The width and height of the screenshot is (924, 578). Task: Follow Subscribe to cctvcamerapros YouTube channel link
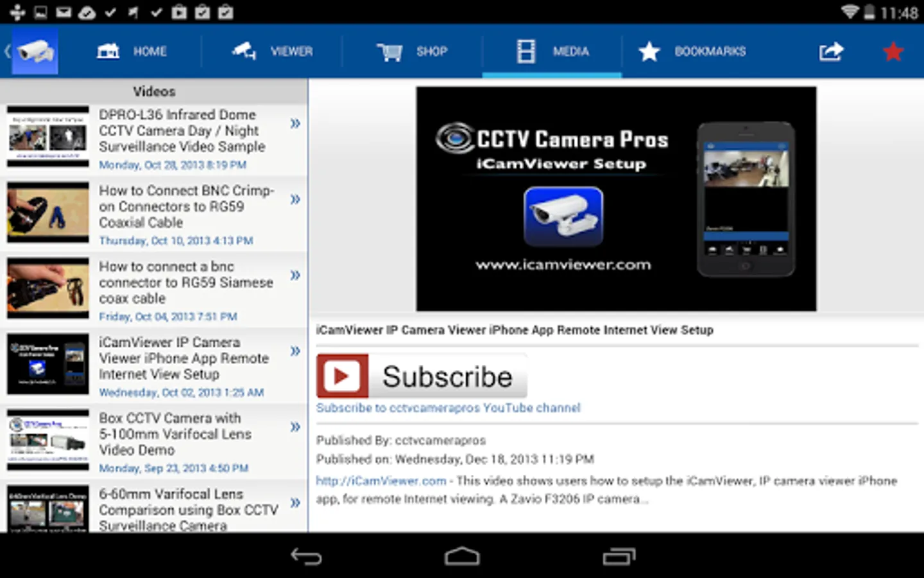(x=448, y=408)
